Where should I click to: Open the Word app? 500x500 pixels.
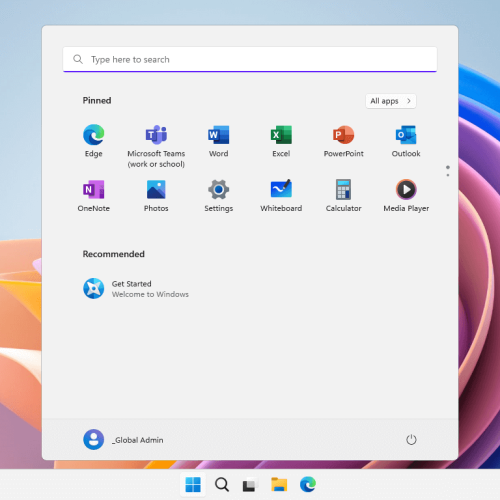219,141
